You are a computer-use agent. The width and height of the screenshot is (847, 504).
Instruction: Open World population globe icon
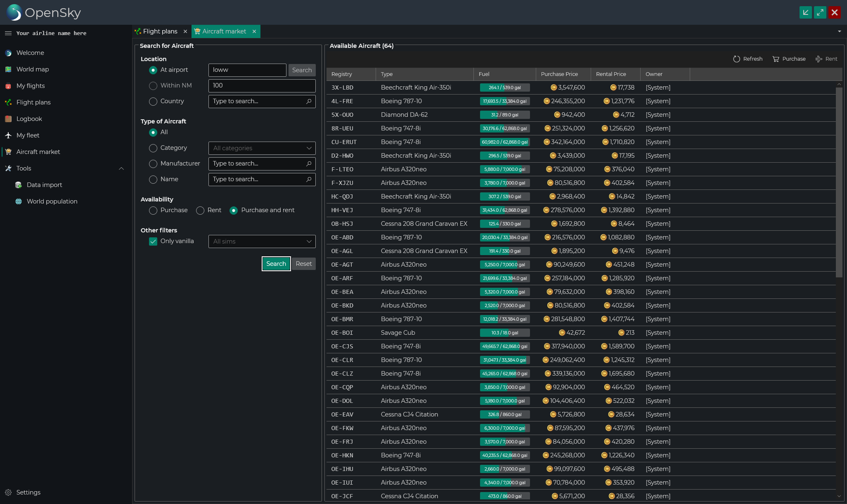click(x=19, y=201)
